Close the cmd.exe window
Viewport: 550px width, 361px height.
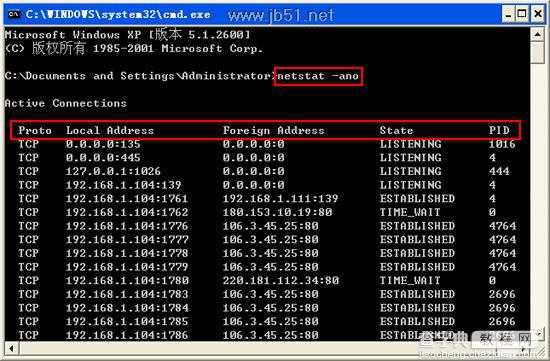coord(538,15)
